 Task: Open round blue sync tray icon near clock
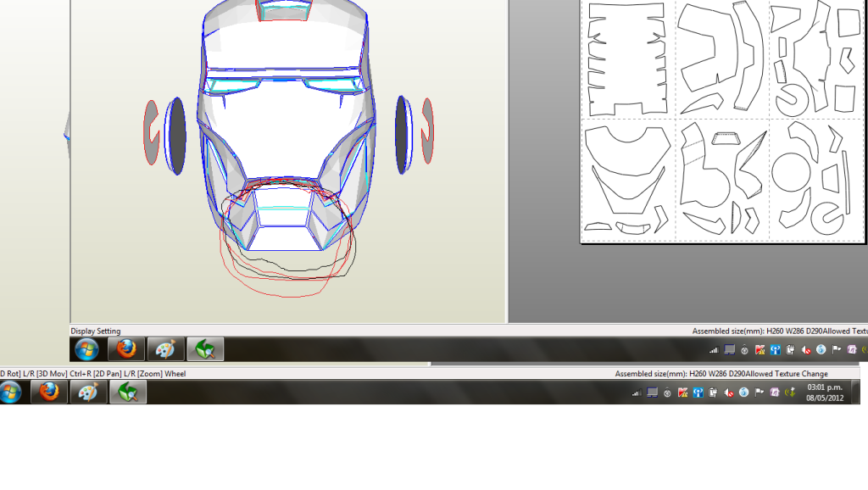(744, 393)
